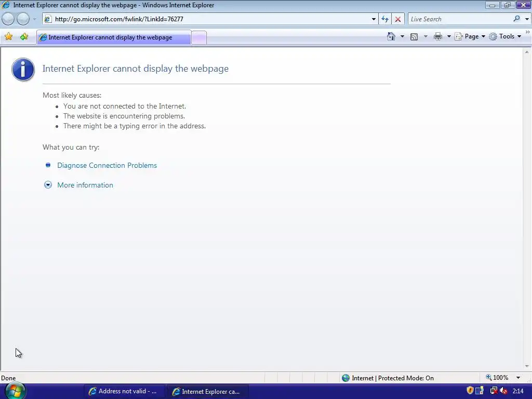This screenshot has height=399, width=532.
Task: Click the Home page icon
Action: 391,36
